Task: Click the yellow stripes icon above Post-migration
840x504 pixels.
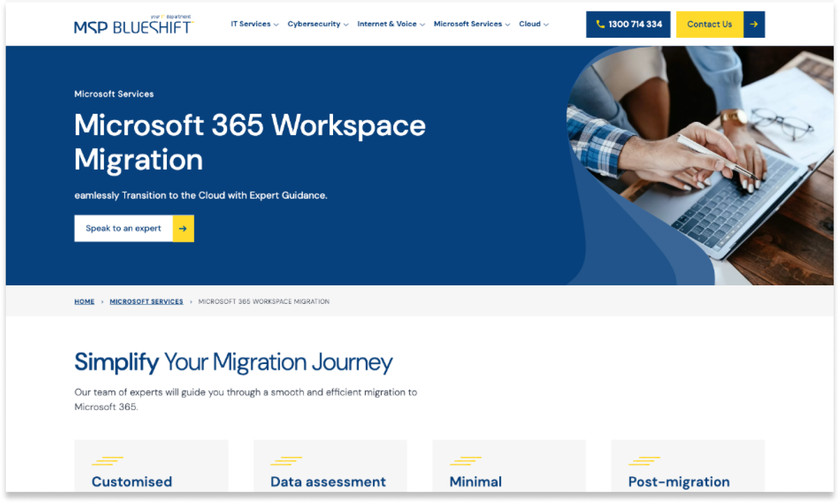Action: [x=644, y=461]
